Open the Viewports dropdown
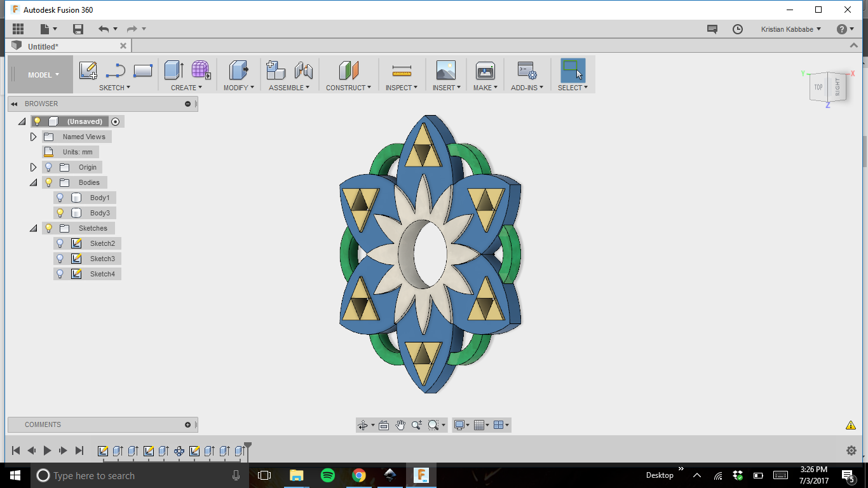 [x=501, y=425]
